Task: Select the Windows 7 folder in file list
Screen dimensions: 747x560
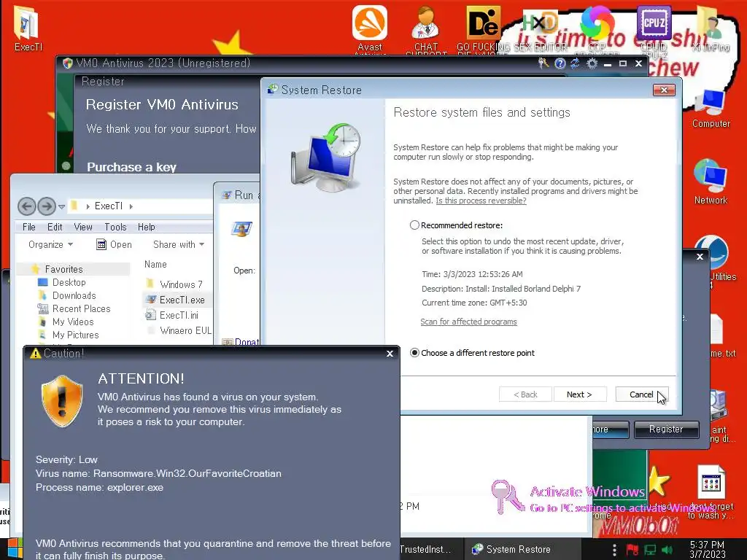Action: pyautogui.click(x=181, y=284)
